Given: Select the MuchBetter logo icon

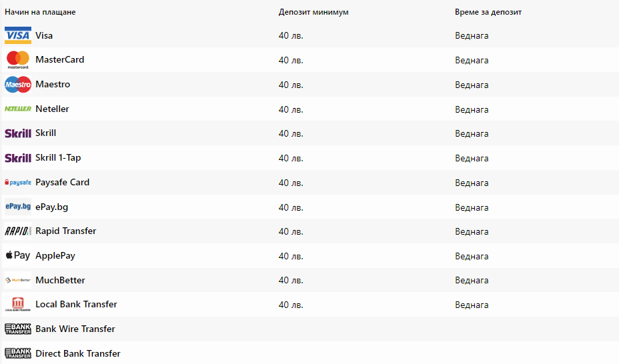Looking at the screenshot, I should (18, 280).
